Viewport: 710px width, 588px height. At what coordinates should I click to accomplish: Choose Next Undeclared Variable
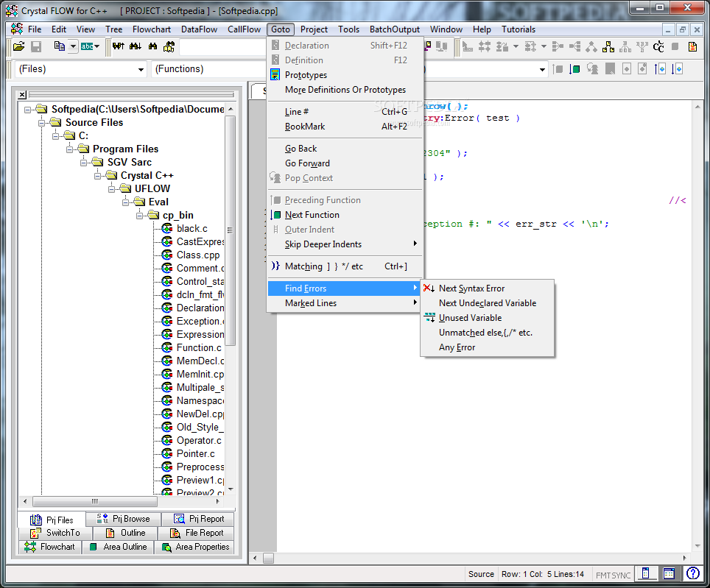click(x=488, y=303)
